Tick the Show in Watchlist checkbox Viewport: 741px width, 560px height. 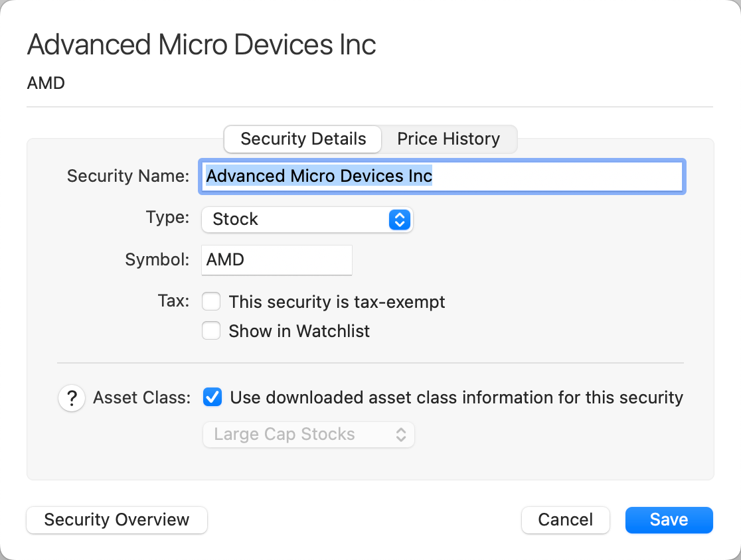(x=212, y=331)
